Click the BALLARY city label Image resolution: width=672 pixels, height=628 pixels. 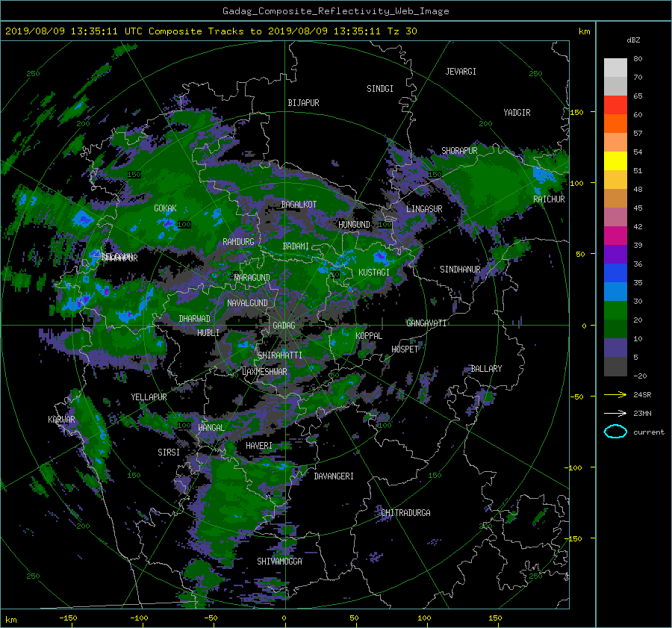(x=486, y=369)
